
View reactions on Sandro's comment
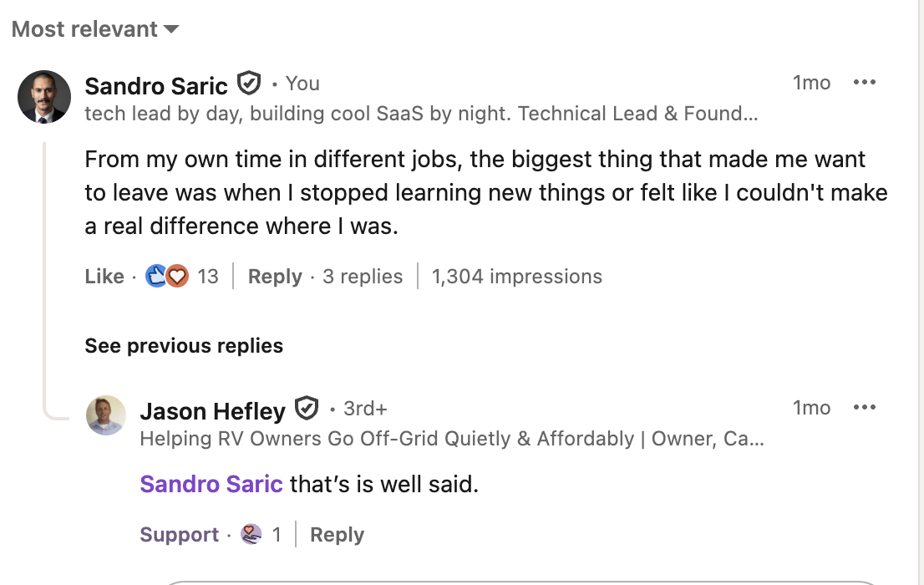(x=167, y=277)
